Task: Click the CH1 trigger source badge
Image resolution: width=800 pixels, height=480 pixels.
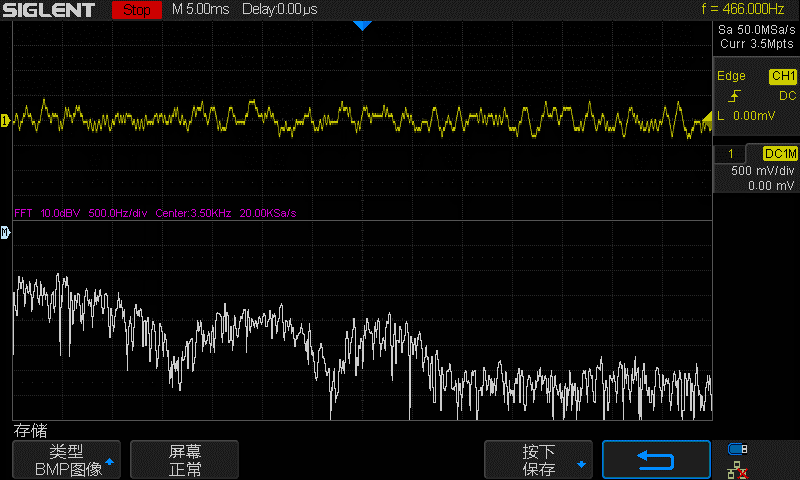Action: [781, 76]
